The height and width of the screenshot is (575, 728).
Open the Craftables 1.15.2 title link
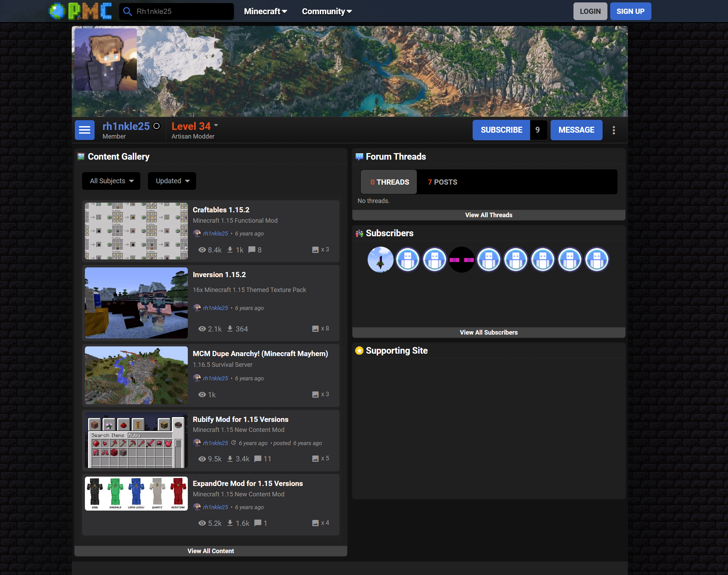pos(221,210)
